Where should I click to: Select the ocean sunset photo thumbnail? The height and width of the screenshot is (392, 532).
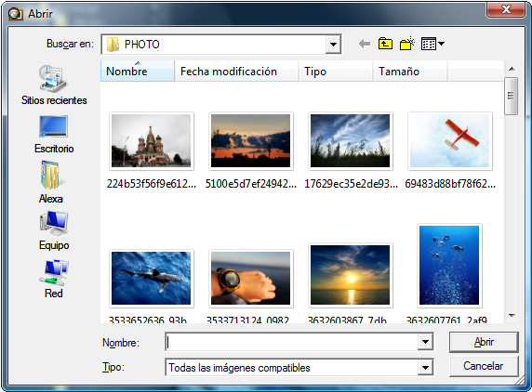pyautogui.click(x=350, y=275)
